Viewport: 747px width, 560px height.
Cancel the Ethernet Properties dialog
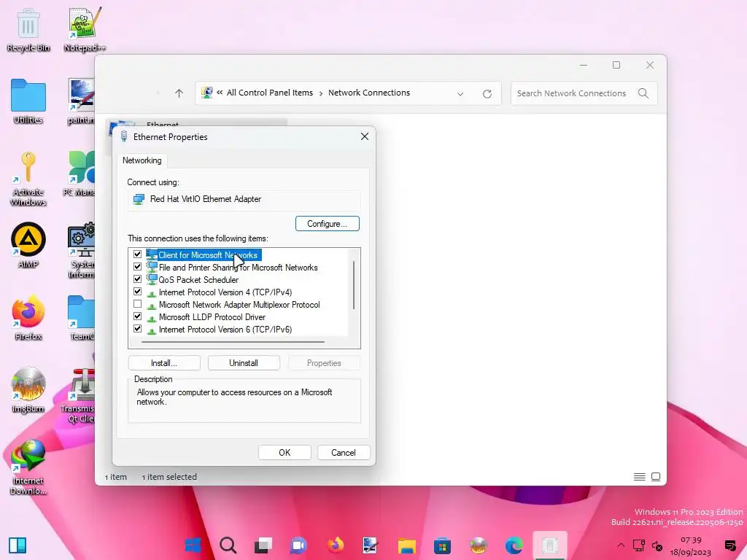344,452
